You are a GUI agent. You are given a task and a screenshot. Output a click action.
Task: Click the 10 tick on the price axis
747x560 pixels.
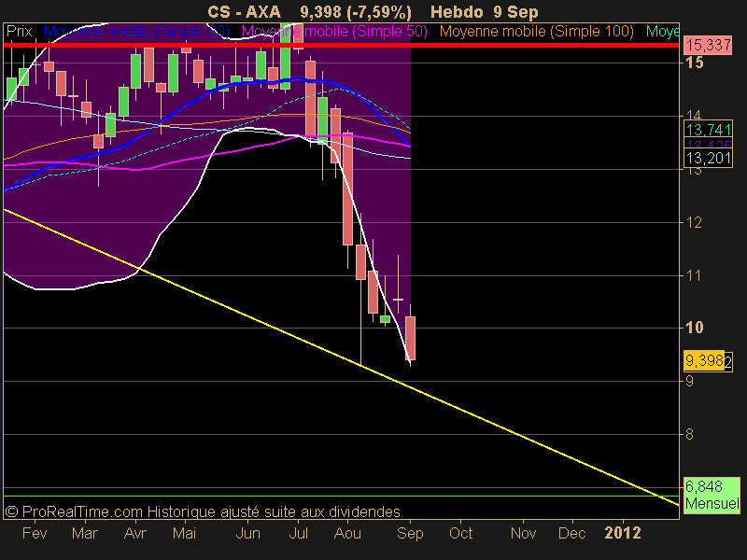point(694,328)
